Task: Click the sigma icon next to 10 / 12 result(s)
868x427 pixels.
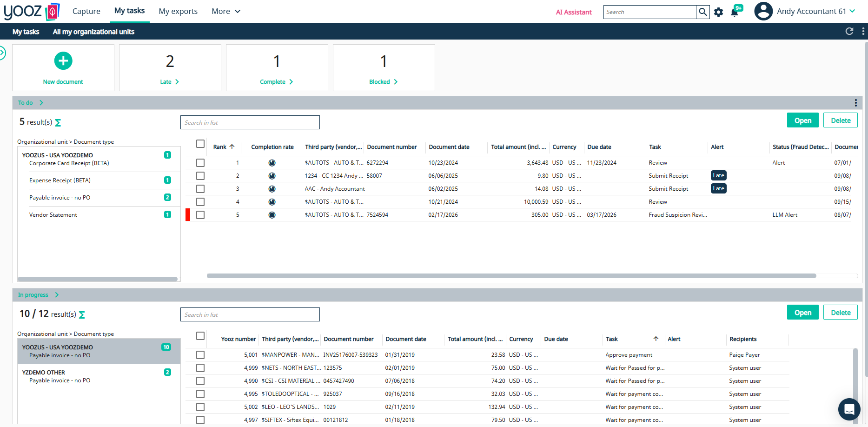Action: (x=82, y=315)
